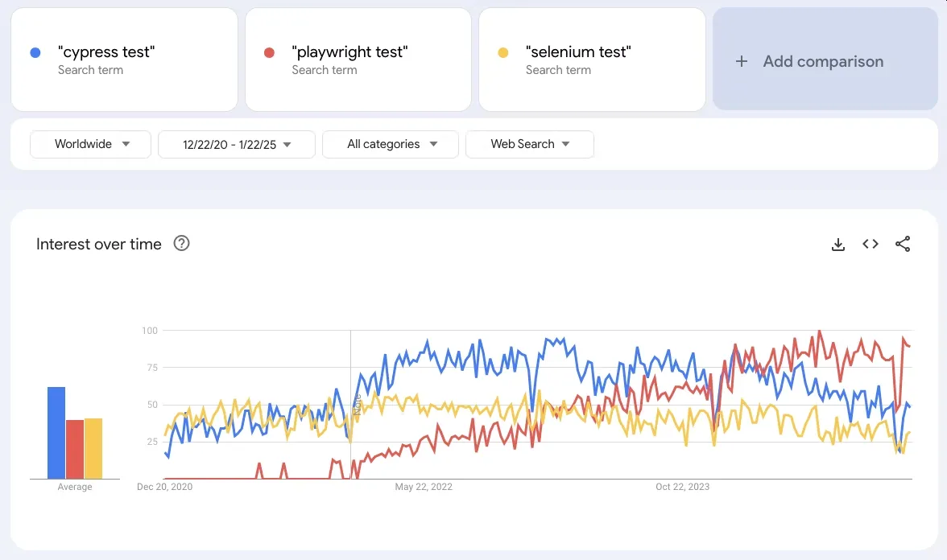Click the yellow average bar

click(93, 448)
